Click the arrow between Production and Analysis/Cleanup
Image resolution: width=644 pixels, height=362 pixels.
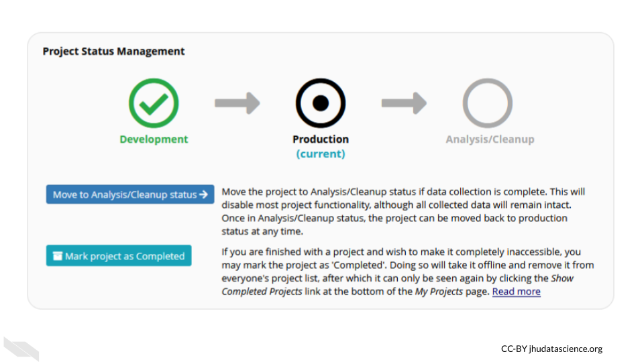[404, 103]
